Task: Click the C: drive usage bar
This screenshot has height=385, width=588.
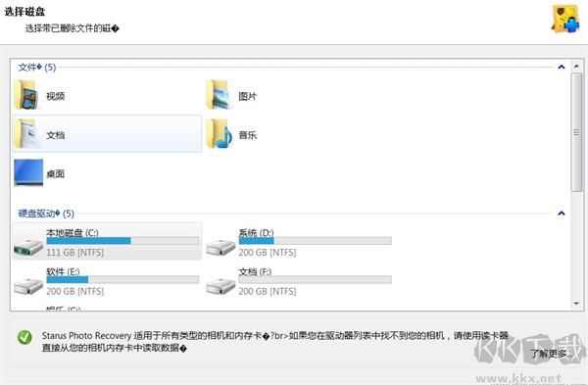Action: 122,241
